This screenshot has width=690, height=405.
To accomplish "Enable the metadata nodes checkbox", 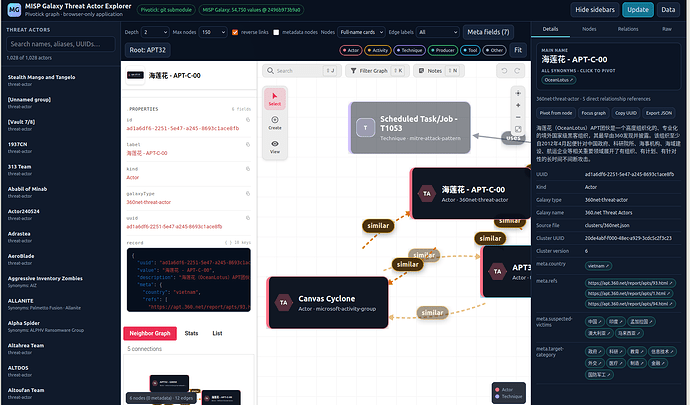I will 276,32.
